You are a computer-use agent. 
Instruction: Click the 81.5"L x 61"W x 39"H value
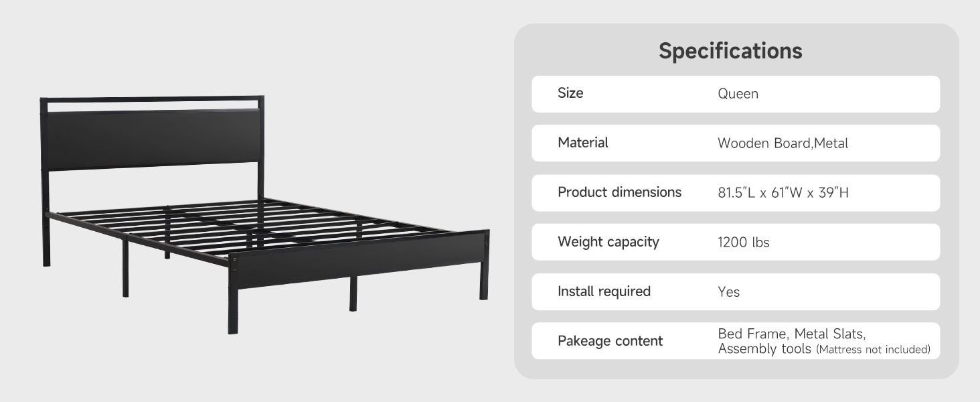[x=783, y=193]
